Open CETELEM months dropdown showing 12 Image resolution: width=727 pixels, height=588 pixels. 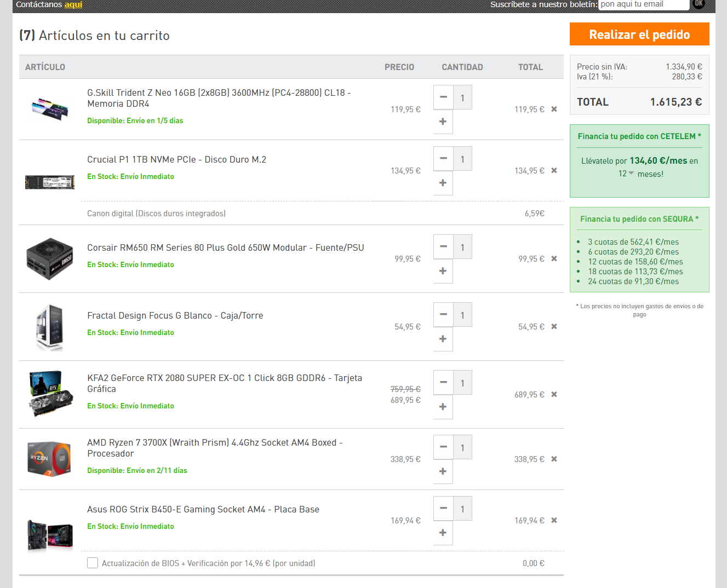(x=626, y=174)
